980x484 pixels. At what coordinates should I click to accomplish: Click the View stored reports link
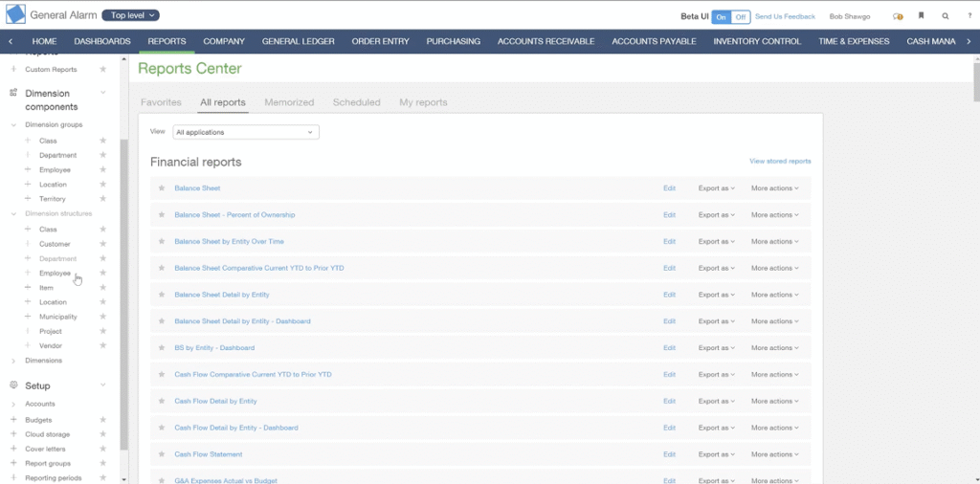pyautogui.click(x=780, y=161)
